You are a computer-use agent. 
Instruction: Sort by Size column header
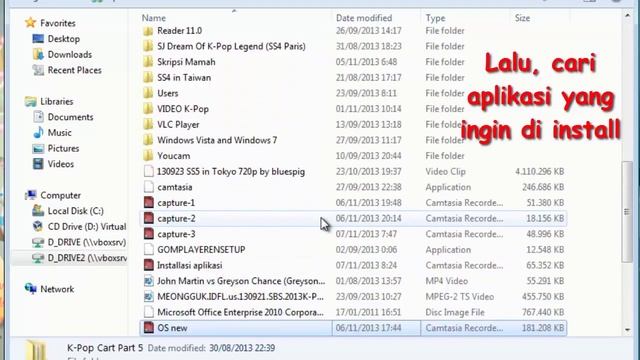(522, 18)
